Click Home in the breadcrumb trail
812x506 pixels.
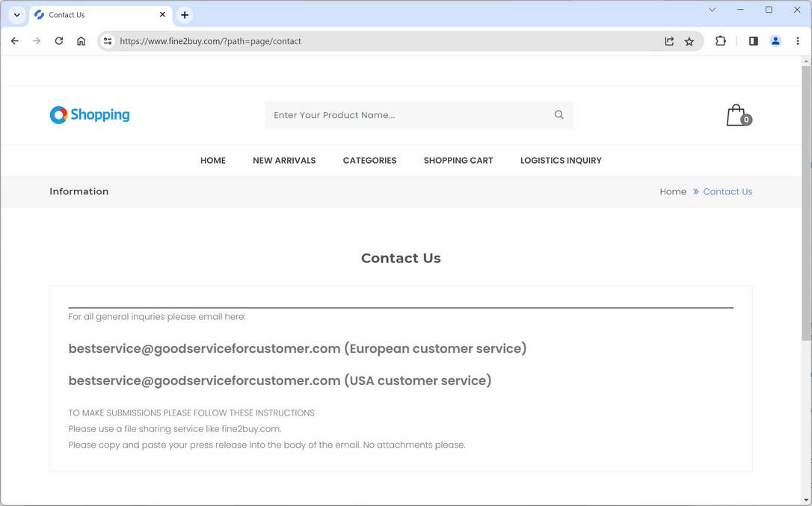point(672,191)
